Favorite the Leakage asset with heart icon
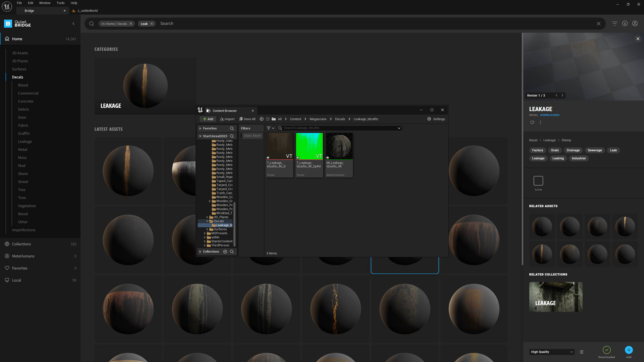The image size is (644, 362). 532,122
